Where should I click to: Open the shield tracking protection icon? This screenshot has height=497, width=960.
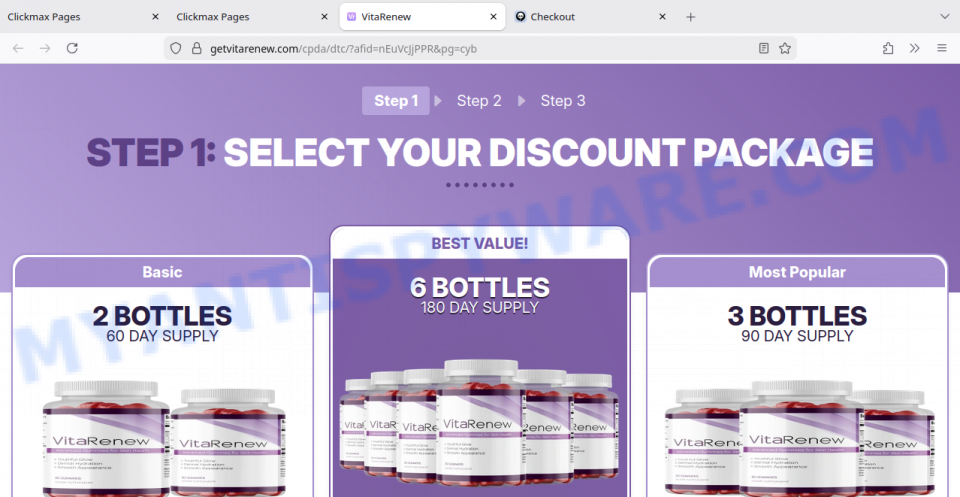[x=176, y=48]
